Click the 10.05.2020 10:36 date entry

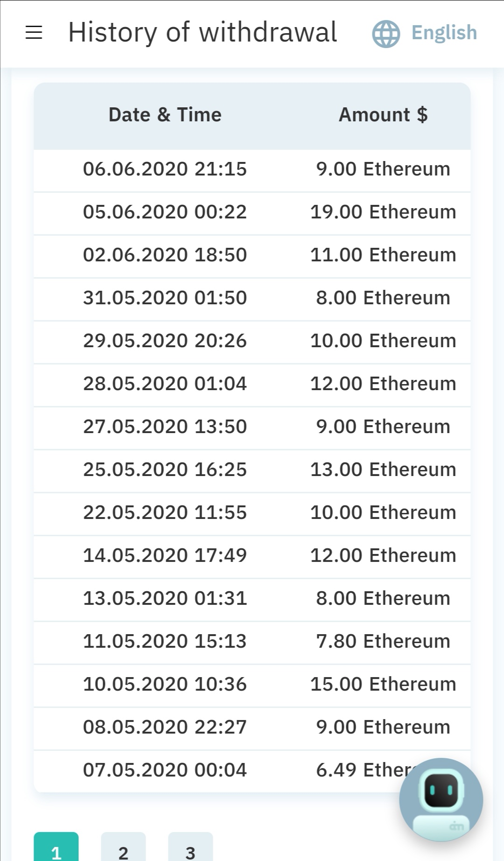pyautogui.click(x=165, y=684)
